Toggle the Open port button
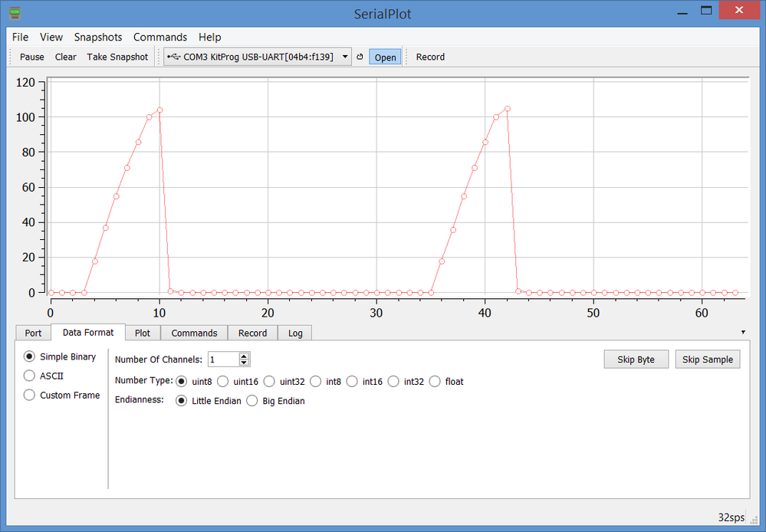This screenshot has width=766, height=532. tap(385, 57)
